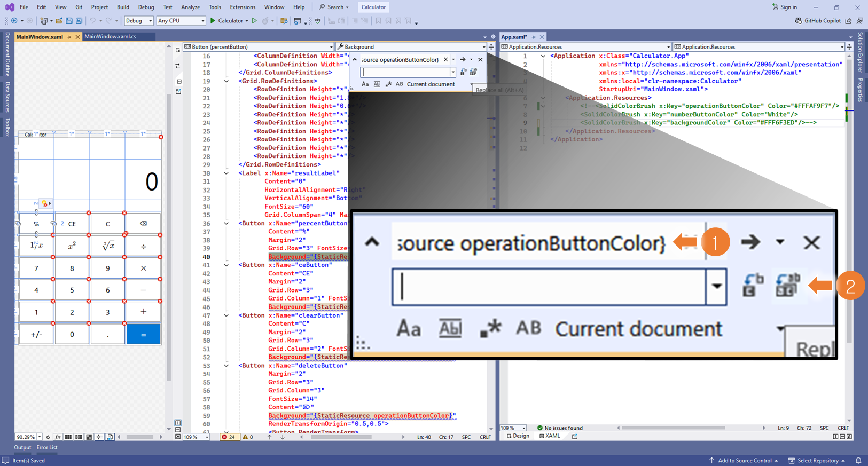The image size is (868, 466).
Task: Click the Replace all icon in the find box
Action: point(473,72)
